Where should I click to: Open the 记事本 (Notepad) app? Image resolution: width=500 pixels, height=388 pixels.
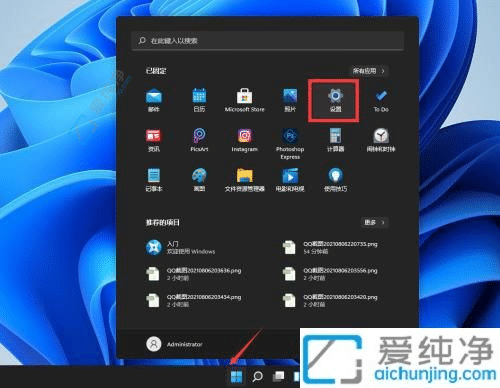(154, 180)
